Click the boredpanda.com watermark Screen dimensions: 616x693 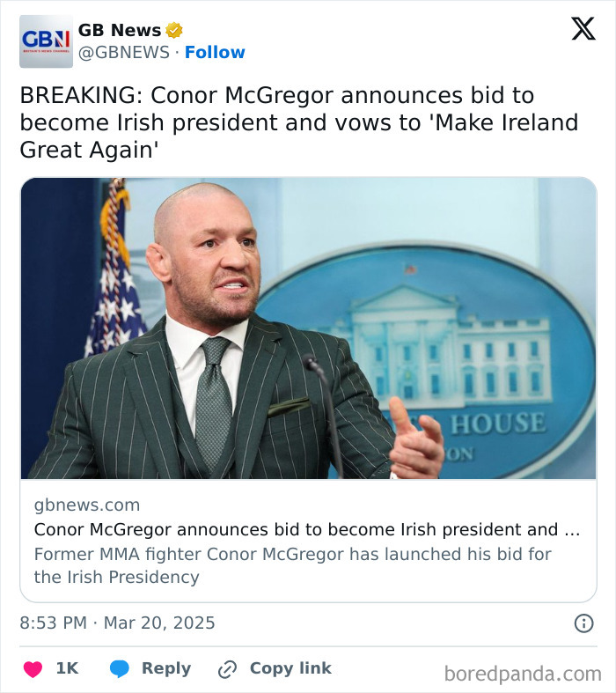tap(523, 675)
